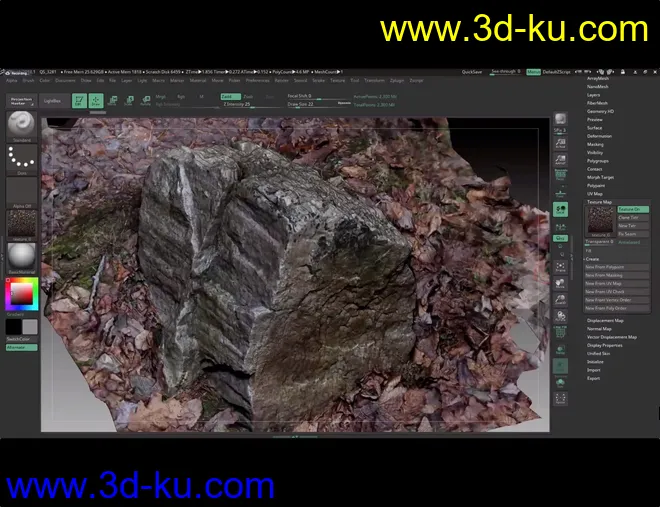Click the Texture Map thumbnail preview
Viewport: 660px width, 507px height.
600,221
